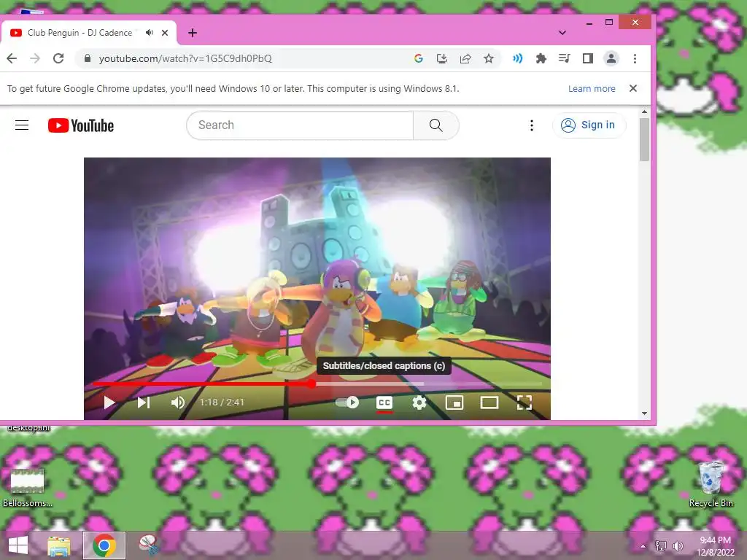
Task: Open the Extensions puzzle menu
Action: click(x=541, y=58)
